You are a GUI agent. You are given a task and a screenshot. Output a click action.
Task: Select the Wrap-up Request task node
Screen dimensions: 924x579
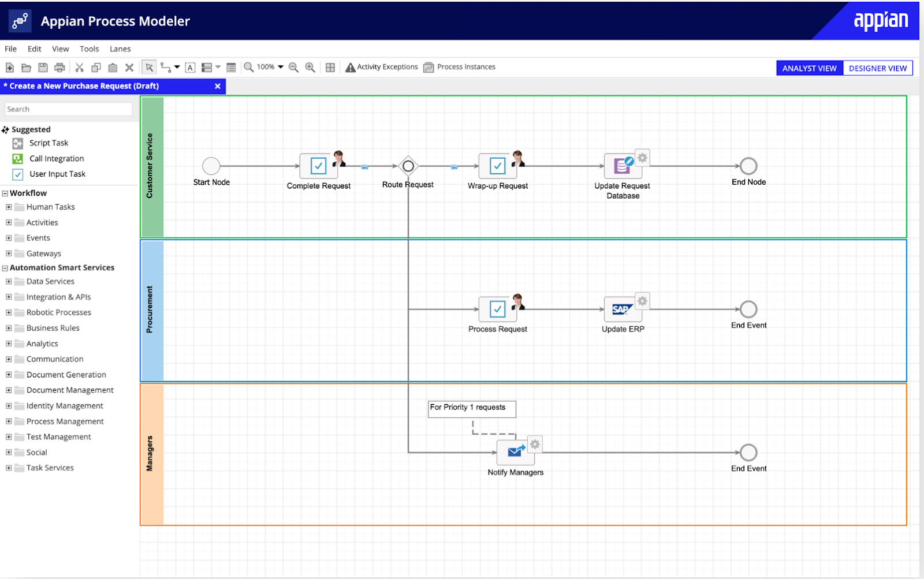tap(498, 166)
